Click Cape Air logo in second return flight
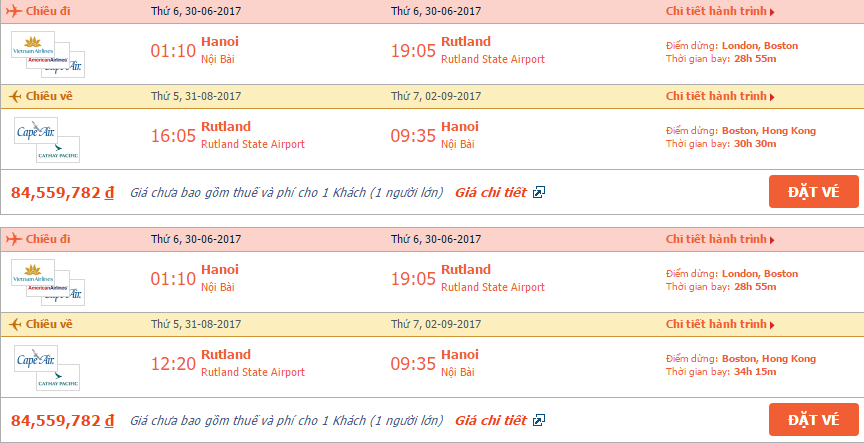This screenshot has width=864, height=443. coord(36,359)
